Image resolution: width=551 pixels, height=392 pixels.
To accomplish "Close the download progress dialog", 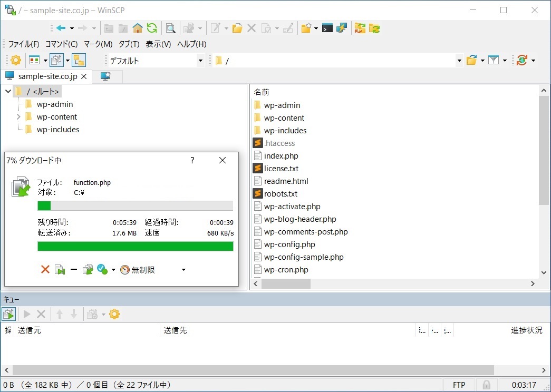I will click(223, 160).
